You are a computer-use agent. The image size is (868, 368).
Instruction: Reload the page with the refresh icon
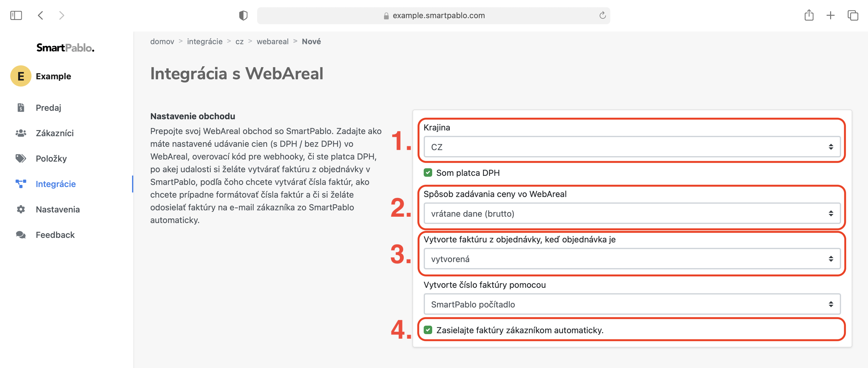602,15
